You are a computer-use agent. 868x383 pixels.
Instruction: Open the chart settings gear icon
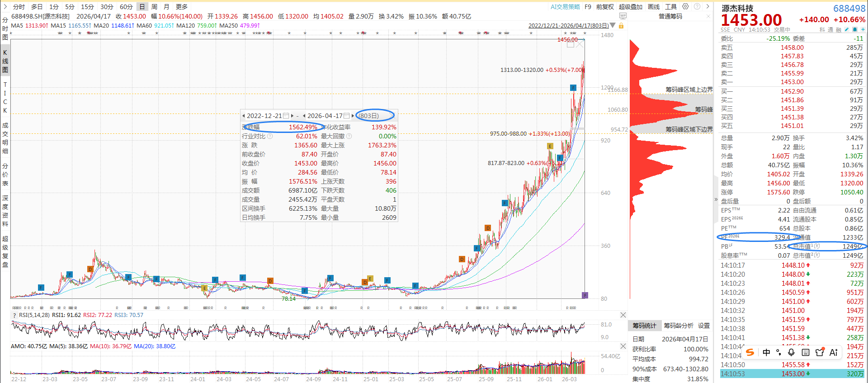click(x=685, y=7)
